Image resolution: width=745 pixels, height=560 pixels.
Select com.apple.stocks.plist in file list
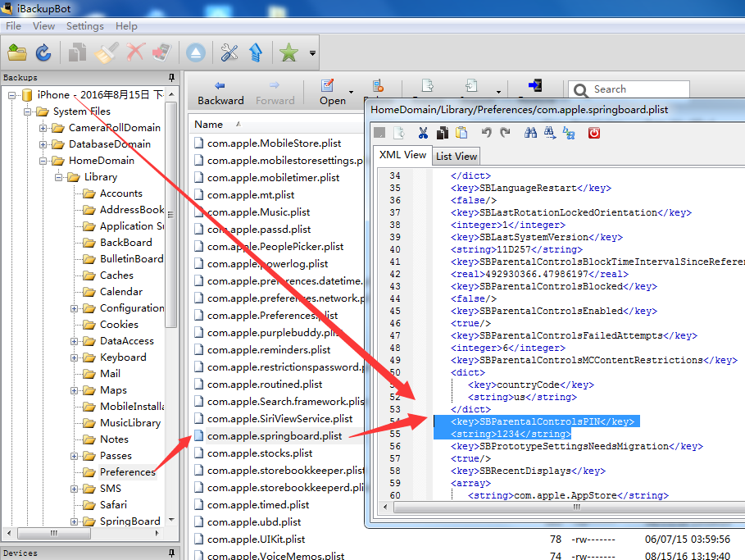[259, 453]
